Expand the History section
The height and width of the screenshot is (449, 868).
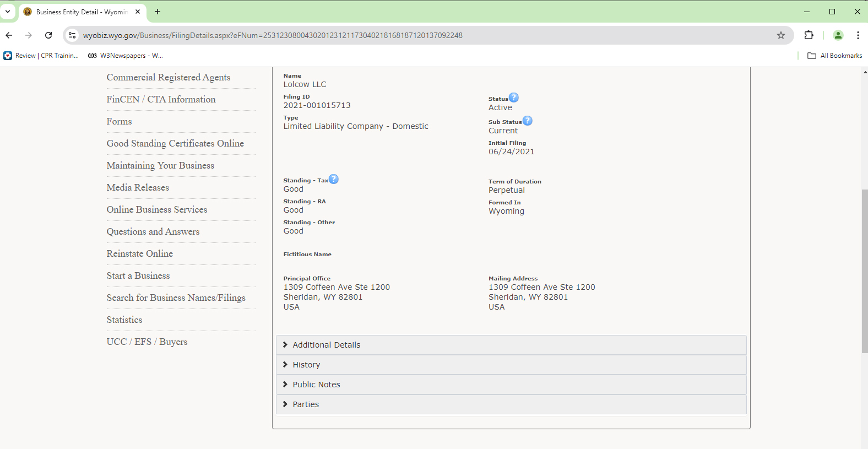(x=511, y=365)
